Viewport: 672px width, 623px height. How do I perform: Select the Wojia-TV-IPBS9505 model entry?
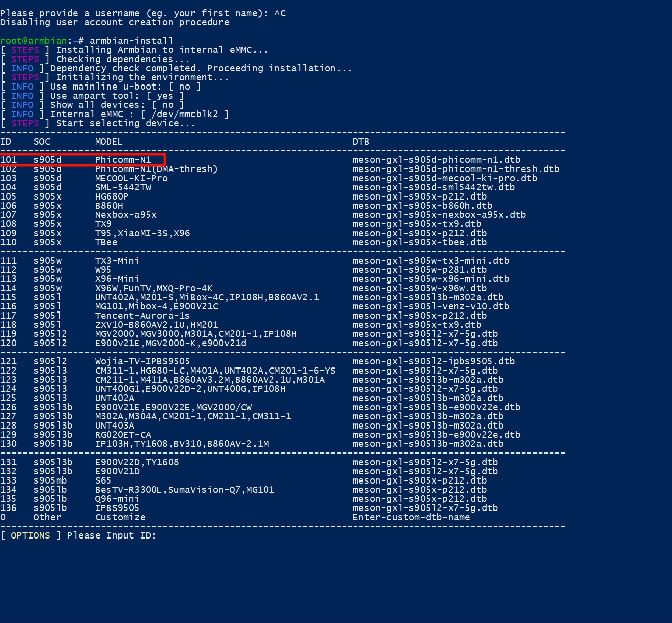click(x=142, y=361)
